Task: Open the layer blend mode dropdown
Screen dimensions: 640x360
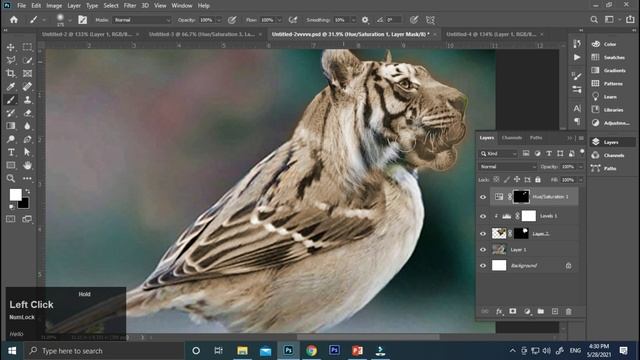Action: pyautogui.click(x=508, y=167)
